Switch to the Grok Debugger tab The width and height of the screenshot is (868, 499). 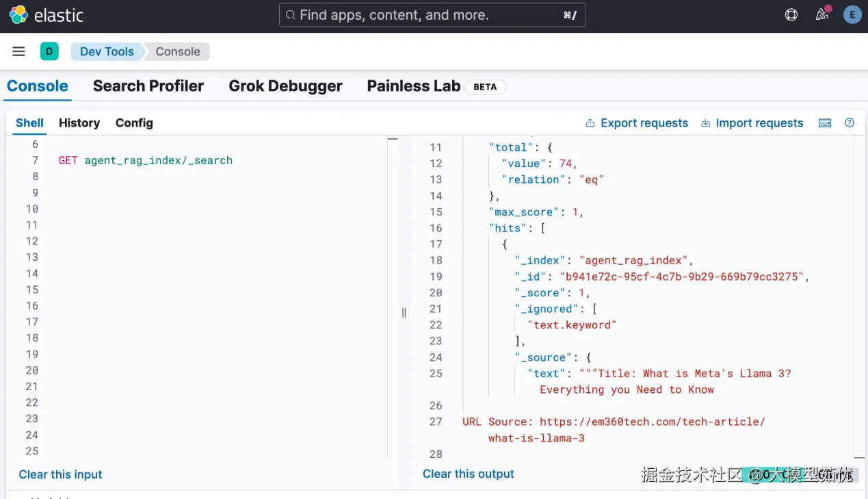pos(285,86)
